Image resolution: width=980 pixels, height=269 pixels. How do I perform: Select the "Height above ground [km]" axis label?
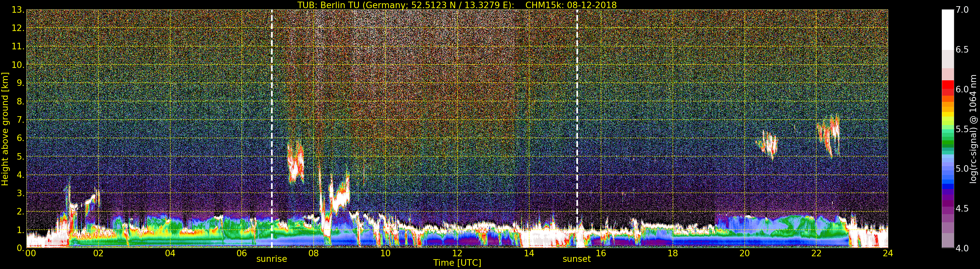pos(5,129)
